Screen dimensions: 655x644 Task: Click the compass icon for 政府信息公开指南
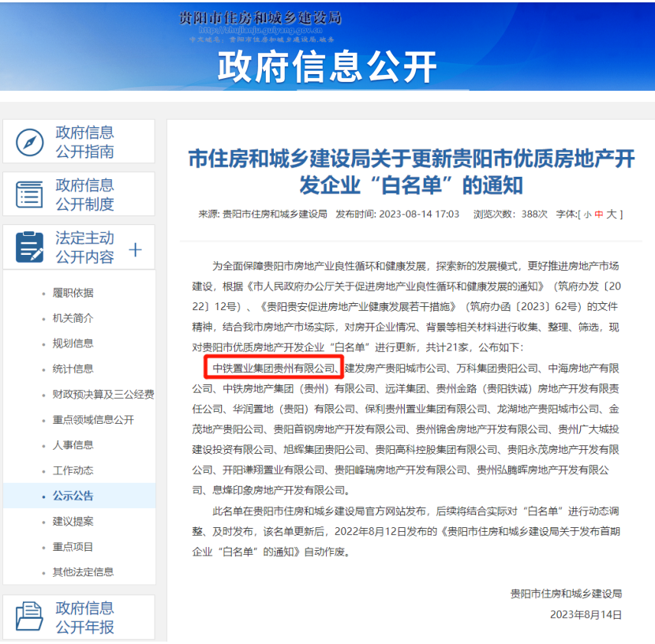pos(30,142)
